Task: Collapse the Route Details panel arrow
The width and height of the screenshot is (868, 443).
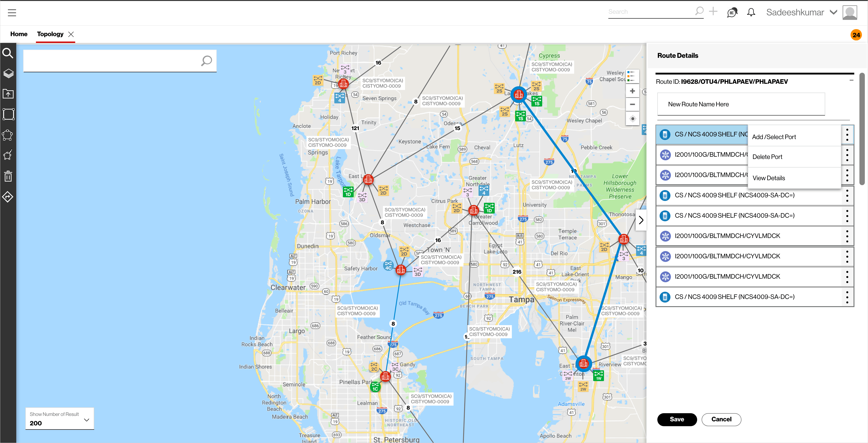Action: (x=641, y=220)
